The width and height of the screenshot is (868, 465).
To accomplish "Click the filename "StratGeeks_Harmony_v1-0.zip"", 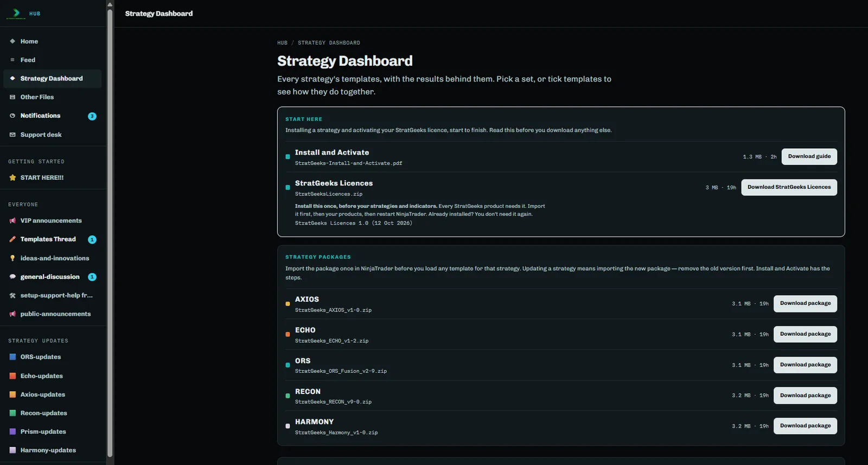I will point(336,433).
